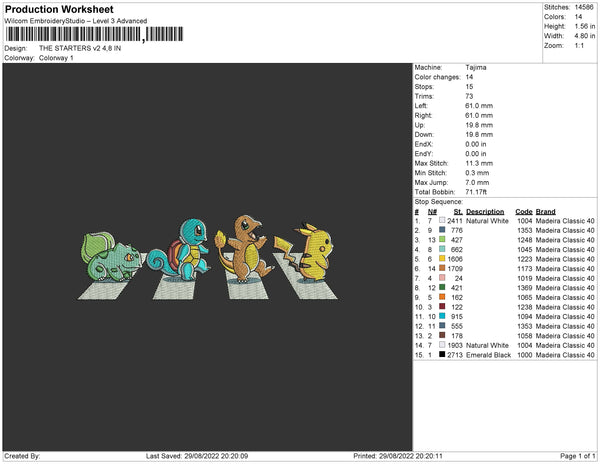The height and width of the screenshot is (464, 600).
Task: Click the Stops value 15
Action: pyautogui.click(x=470, y=86)
